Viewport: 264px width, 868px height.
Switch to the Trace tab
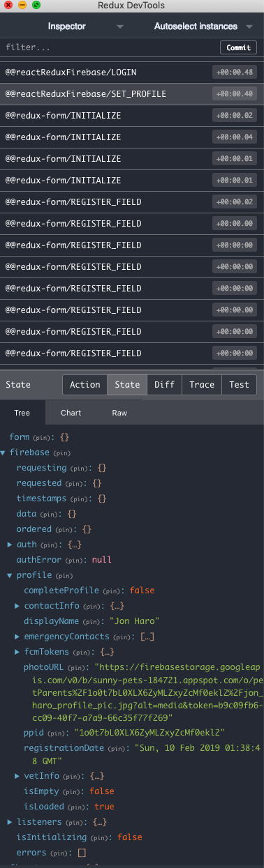202,384
